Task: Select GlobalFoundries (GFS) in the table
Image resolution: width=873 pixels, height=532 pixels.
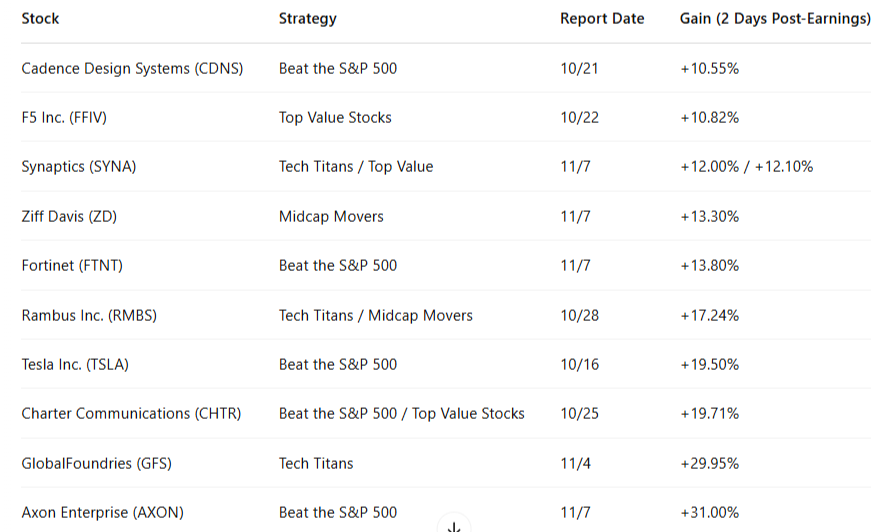Action: pyautogui.click(x=89, y=463)
